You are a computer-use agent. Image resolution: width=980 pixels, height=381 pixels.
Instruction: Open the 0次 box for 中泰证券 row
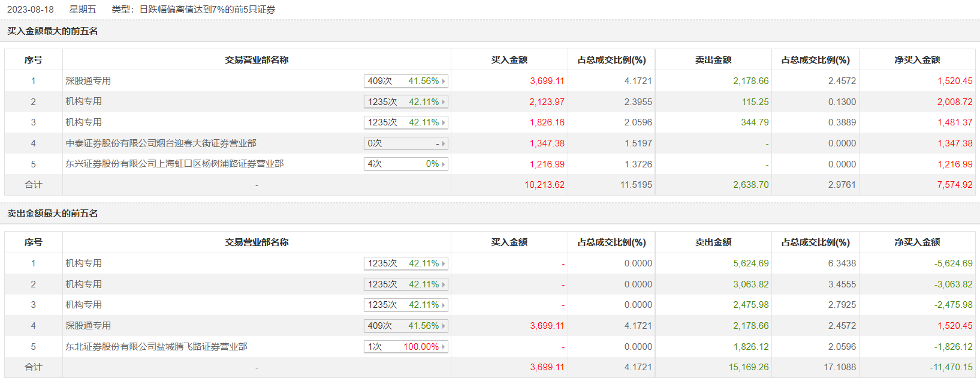406,143
